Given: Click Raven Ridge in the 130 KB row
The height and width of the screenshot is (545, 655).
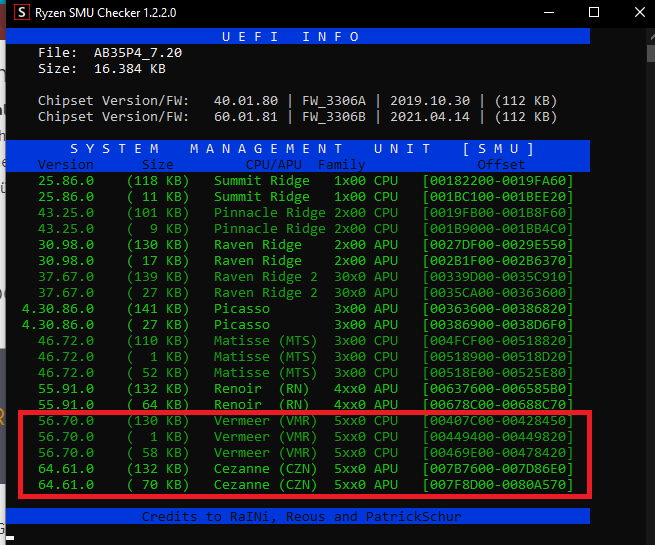Looking at the screenshot, I should [258, 245].
